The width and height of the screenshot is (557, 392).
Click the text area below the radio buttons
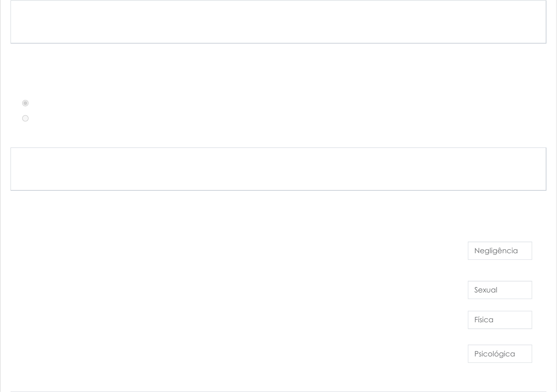[x=278, y=169]
